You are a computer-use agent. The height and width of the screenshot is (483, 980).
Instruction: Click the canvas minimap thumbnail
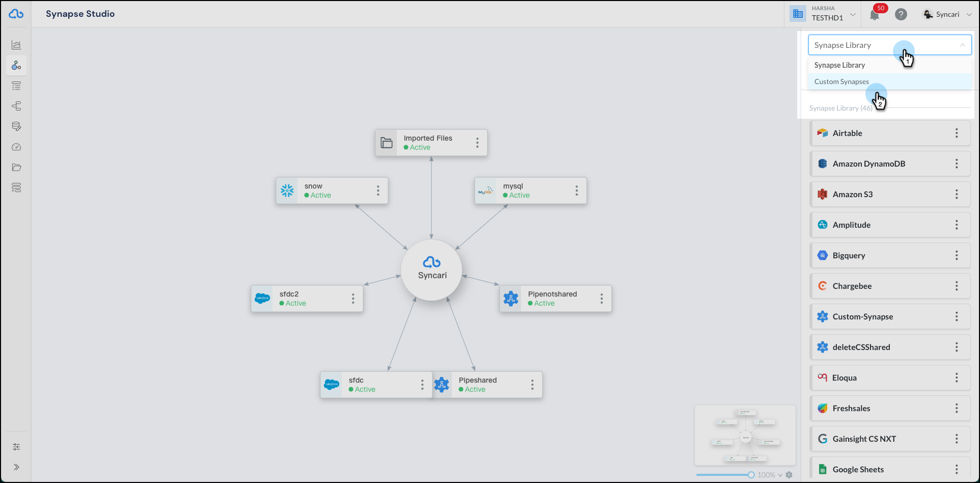point(745,435)
